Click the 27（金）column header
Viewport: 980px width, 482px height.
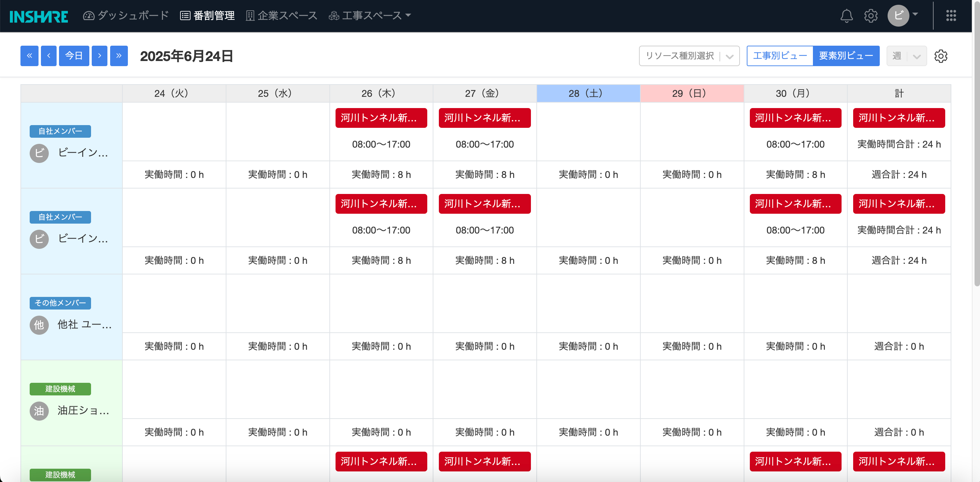[x=485, y=94]
